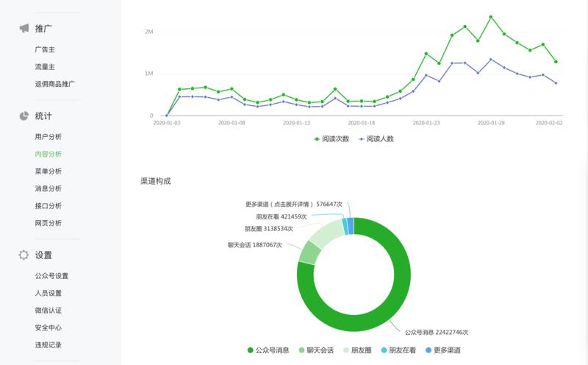Click the peak green point near 2020-01-28
This screenshot has width=588, height=365.
pos(490,17)
